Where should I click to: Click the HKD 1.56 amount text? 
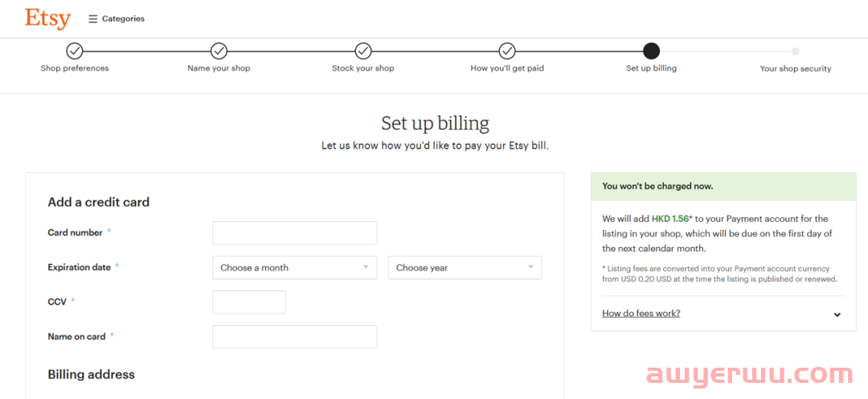coord(670,219)
